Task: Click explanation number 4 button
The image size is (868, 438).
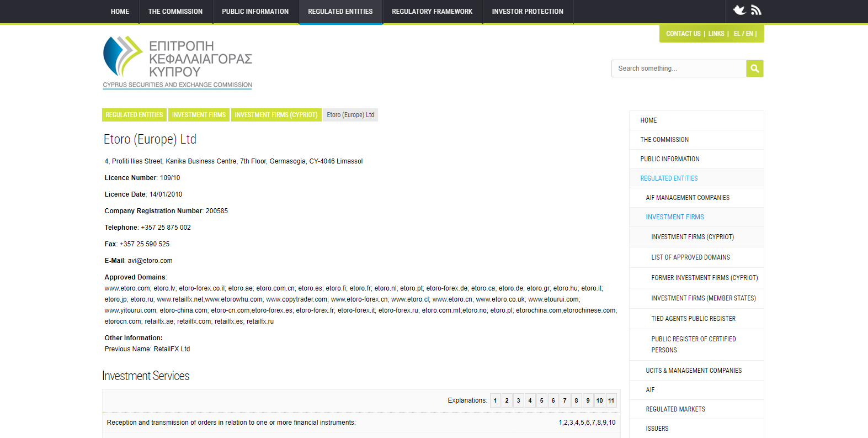Action: 530,400
